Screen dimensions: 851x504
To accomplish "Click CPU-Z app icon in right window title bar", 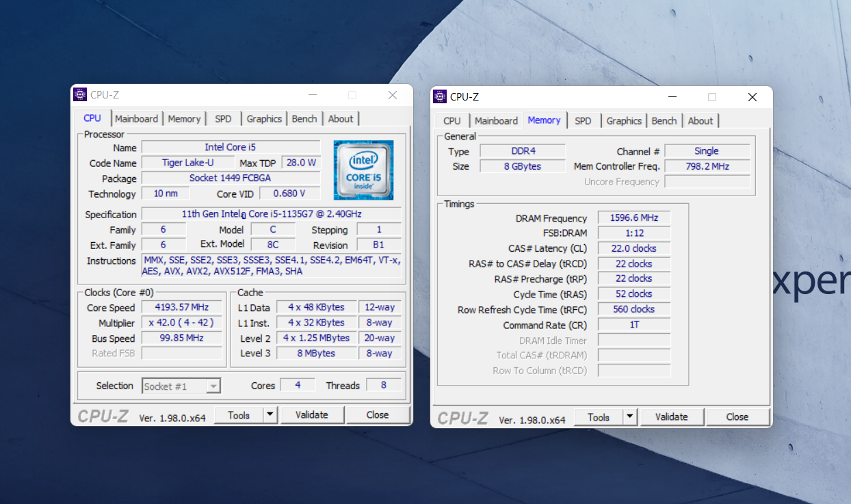I will (440, 96).
